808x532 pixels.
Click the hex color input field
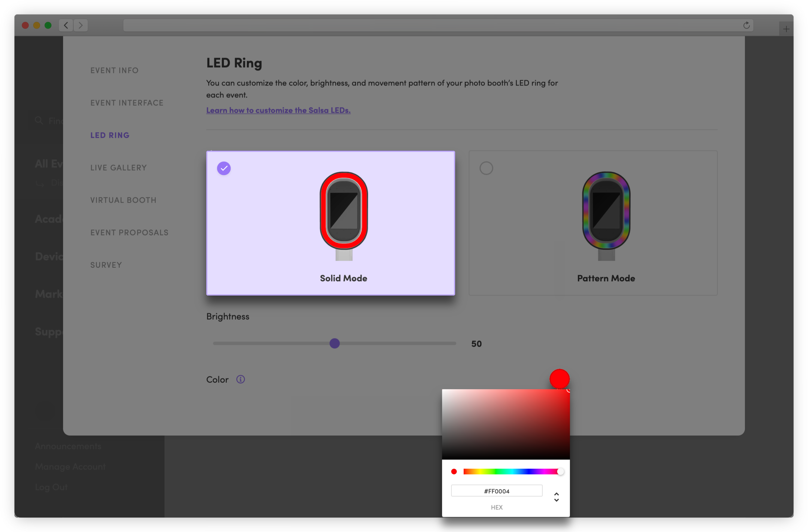pos(496,491)
